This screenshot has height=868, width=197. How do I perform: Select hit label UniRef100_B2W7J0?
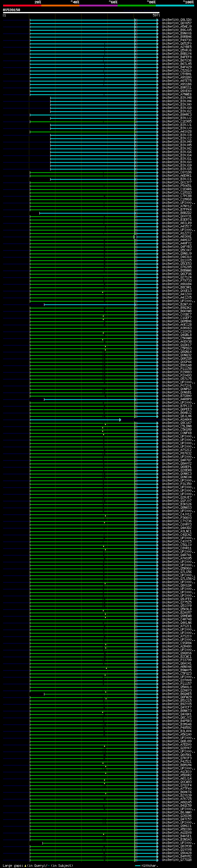[x=176, y=304]
